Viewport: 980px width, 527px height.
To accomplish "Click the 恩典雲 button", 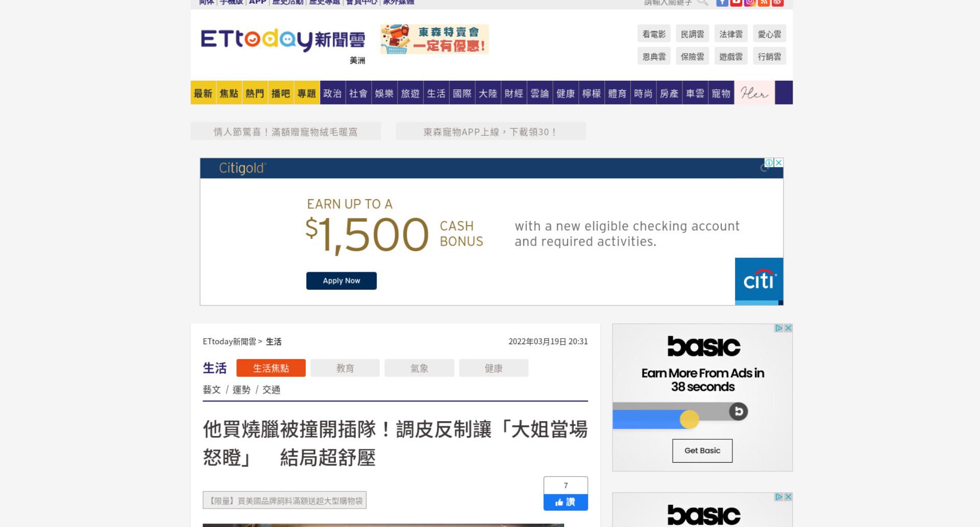I will [654, 57].
